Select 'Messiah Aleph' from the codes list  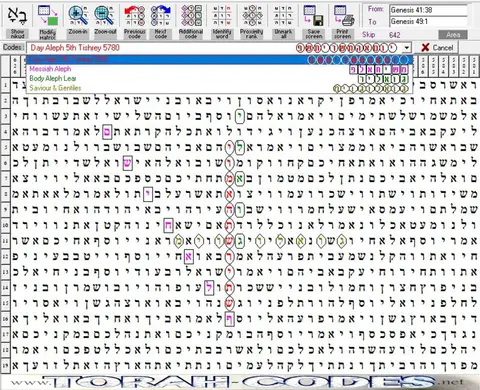coord(220,69)
